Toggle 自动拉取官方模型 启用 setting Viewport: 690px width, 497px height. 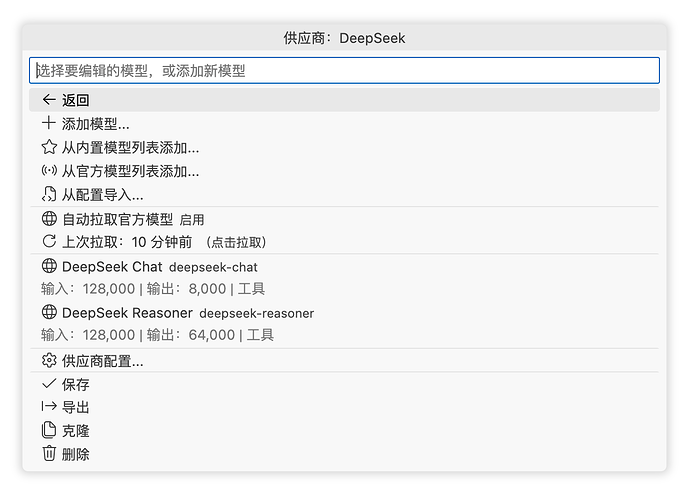pyautogui.click(x=344, y=219)
